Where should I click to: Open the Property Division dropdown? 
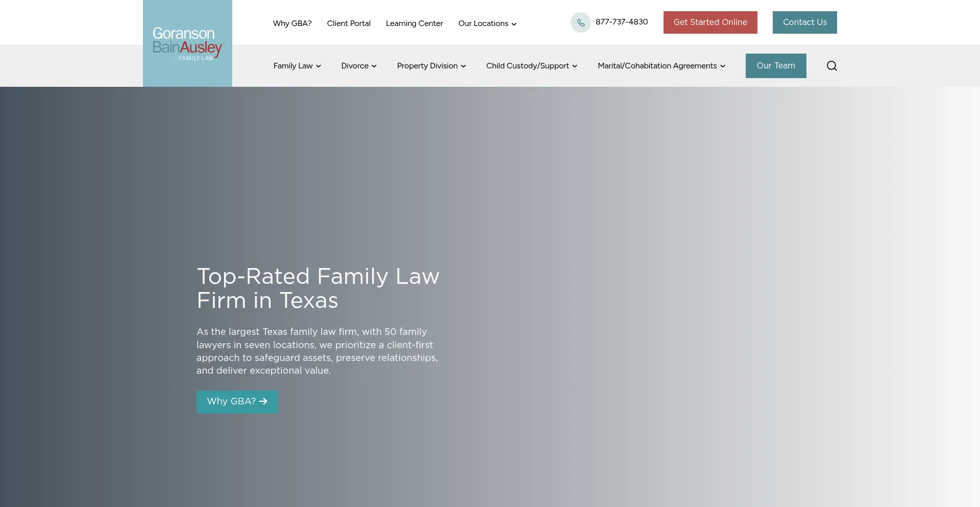point(431,65)
